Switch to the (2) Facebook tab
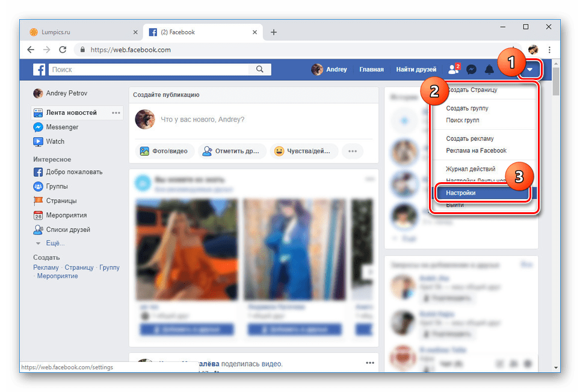This screenshot has width=580, height=392. 202,32
